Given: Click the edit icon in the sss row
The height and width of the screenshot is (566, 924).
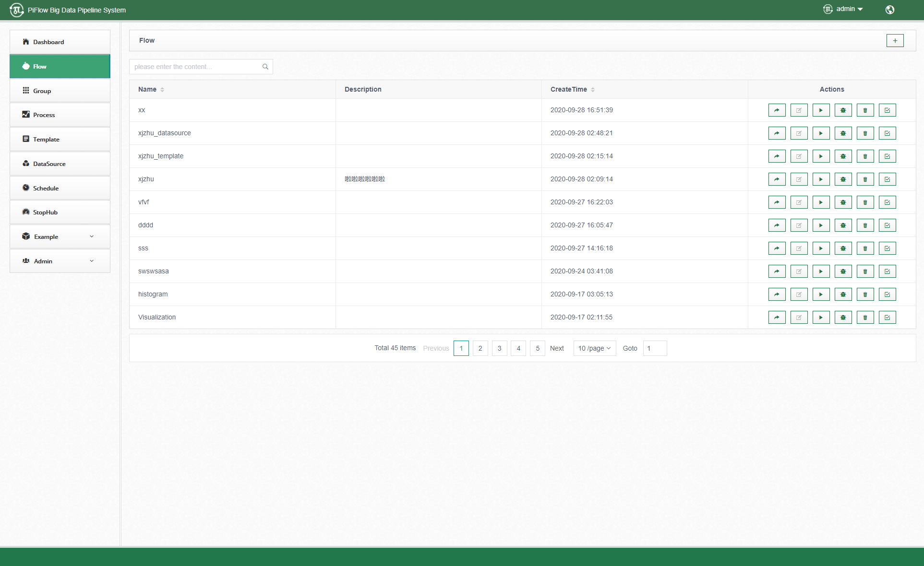Looking at the screenshot, I should tap(799, 248).
